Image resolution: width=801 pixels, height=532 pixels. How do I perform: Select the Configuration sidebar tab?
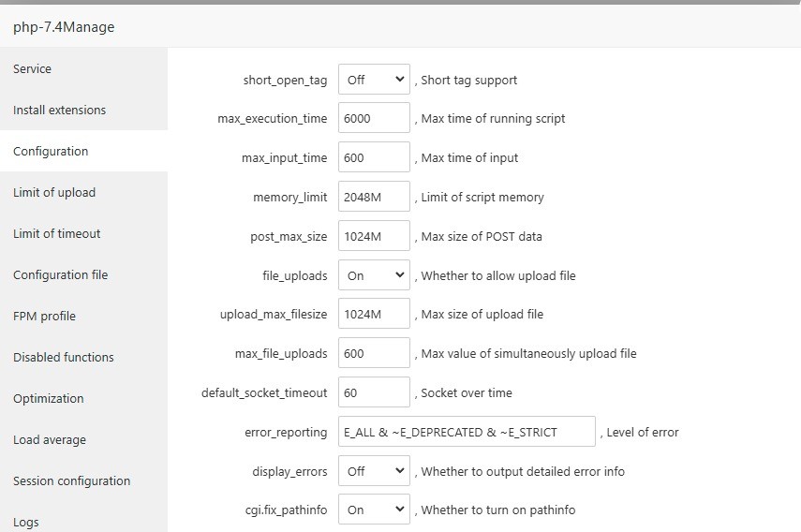pyautogui.click(x=51, y=151)
